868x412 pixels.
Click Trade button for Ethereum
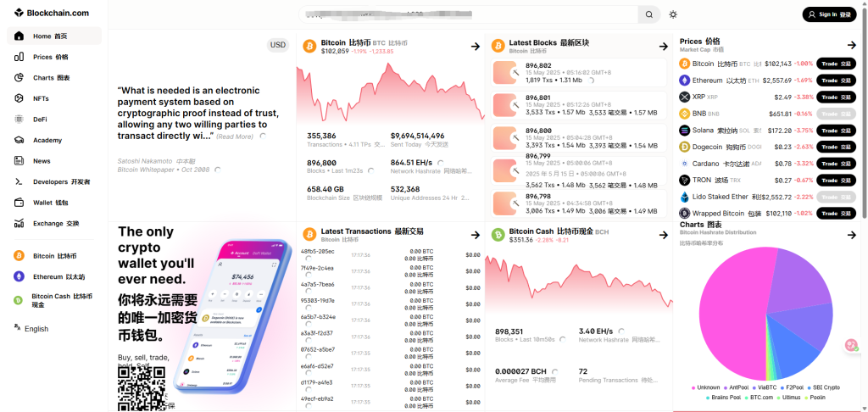point(836,81)
